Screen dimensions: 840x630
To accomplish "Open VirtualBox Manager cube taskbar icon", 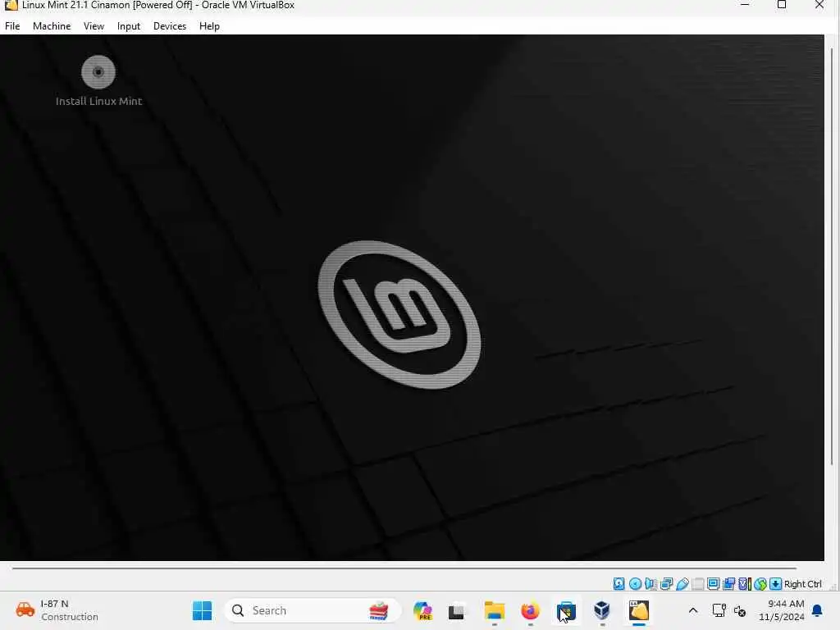I will [x=602, y=610].
